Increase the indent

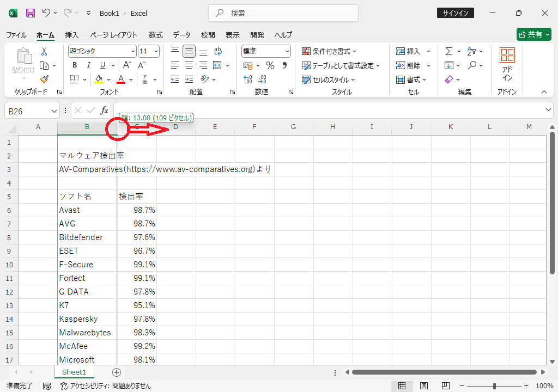(189, 79)
